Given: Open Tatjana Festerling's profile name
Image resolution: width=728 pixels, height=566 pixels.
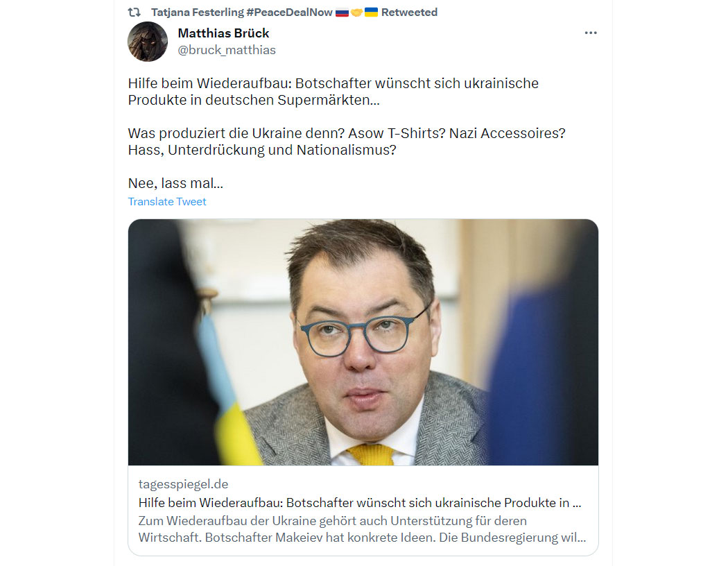Looking at the screenshot, I should coord(198,12).
